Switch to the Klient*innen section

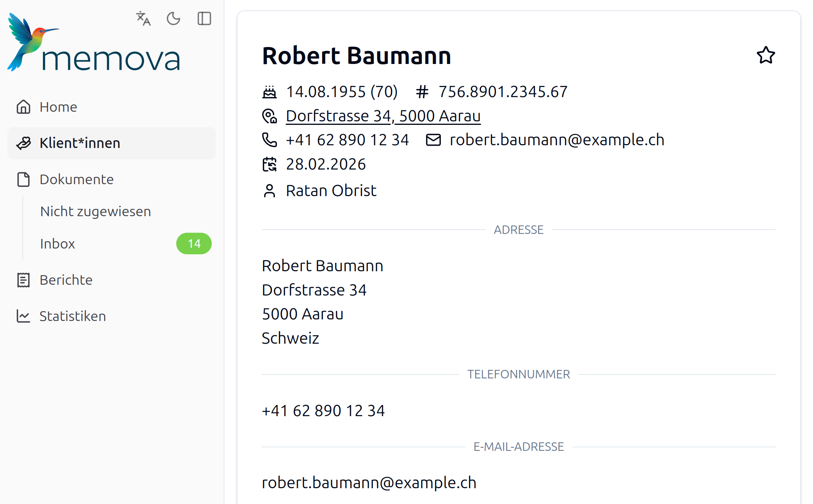[x=79, y=143]
